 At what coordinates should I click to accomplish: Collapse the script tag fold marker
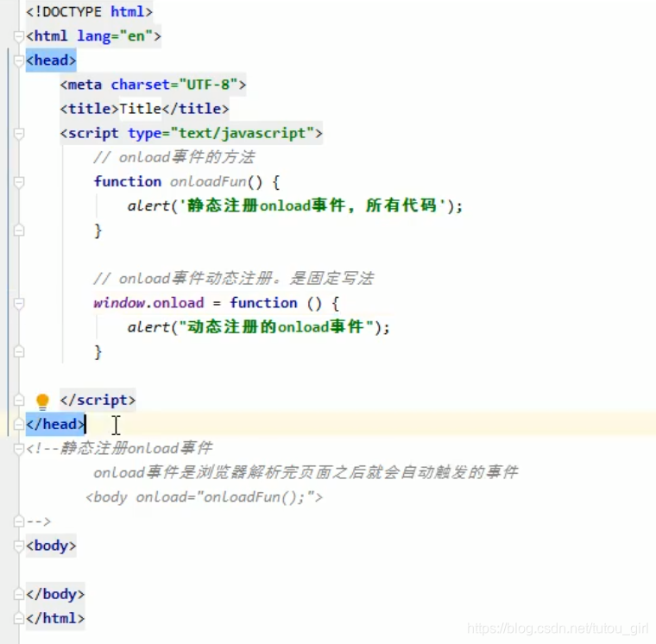click(18, 134)
